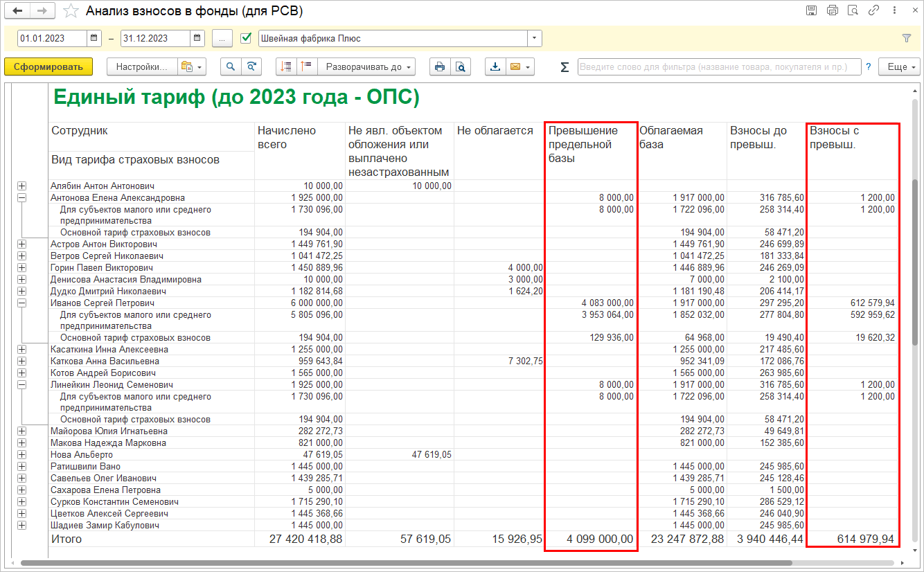The image size is (924, 572).
Task: Open the three-dots more menu in title bar
Action: [894, 10]
